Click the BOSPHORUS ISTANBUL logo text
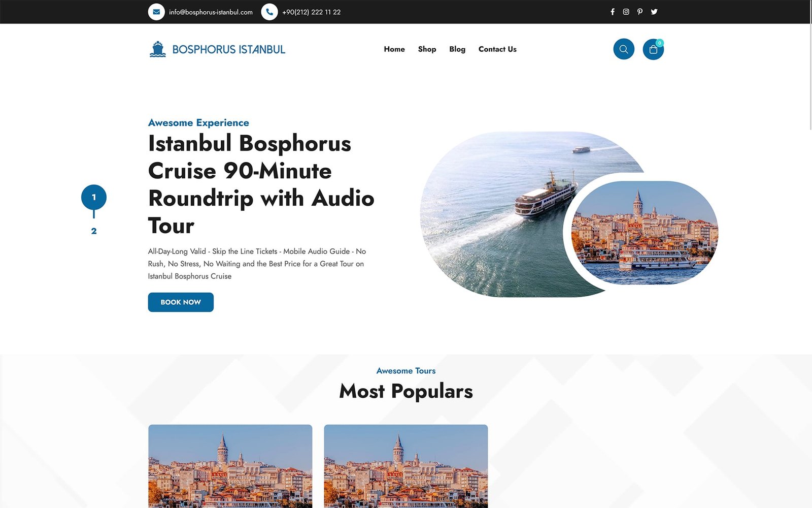 [229, 49]
